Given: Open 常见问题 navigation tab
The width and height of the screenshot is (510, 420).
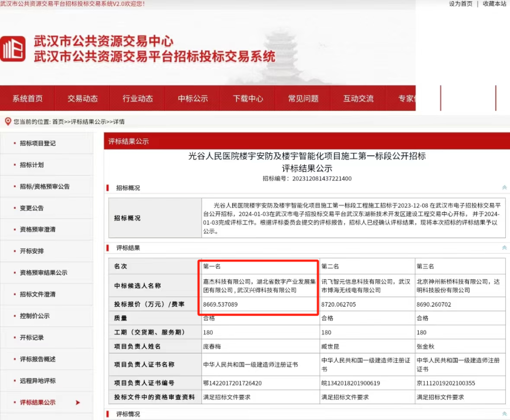Looking at the screenshot, I should (x=303, y=99).
